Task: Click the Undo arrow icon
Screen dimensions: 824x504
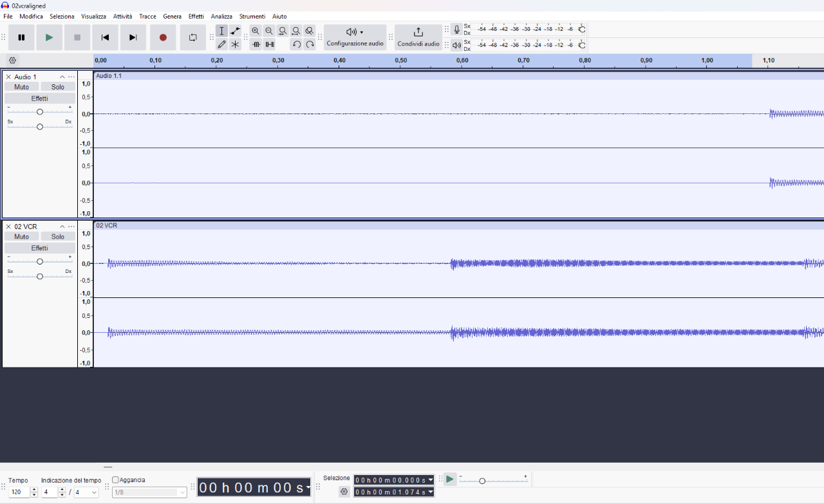Action: [296, 44]
